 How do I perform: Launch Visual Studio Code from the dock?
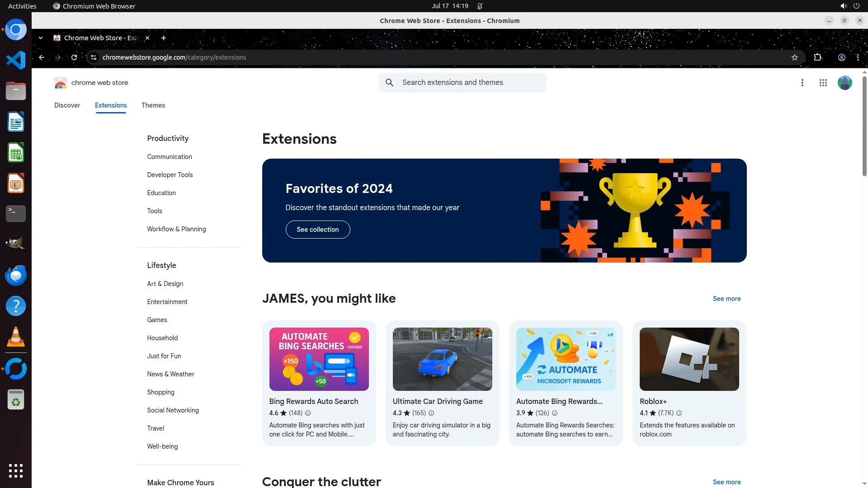point(16,60)
